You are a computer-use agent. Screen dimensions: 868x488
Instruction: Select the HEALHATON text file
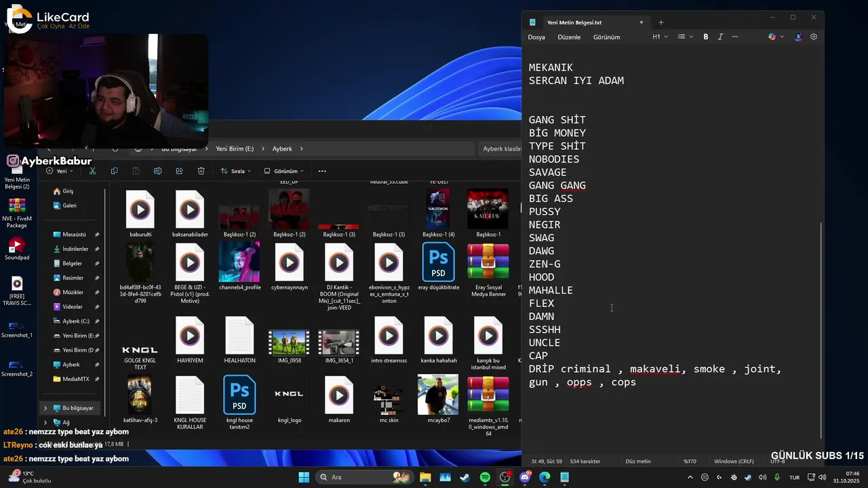(239, 340)
